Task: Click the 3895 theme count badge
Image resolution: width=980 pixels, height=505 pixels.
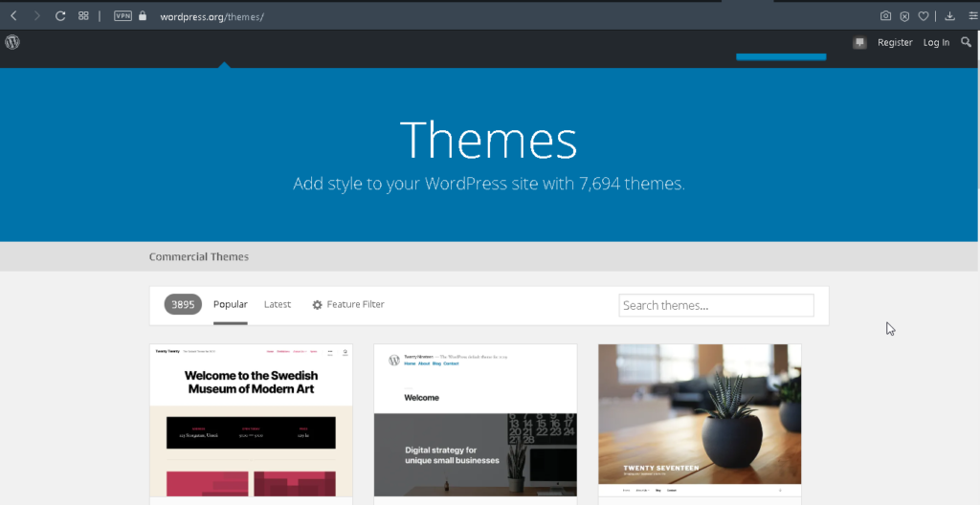Action: 183,304
